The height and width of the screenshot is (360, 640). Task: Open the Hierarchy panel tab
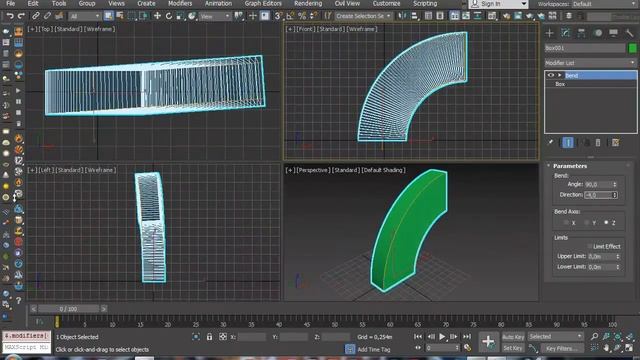[x=581, y=33]
